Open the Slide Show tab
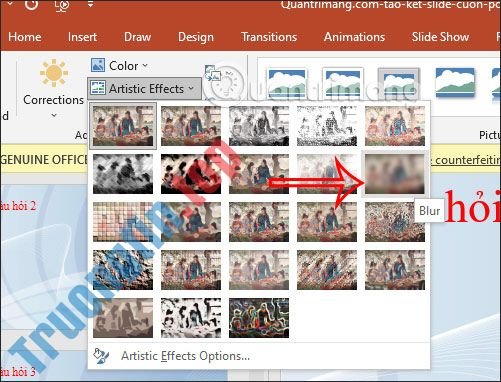 point(440,37)
